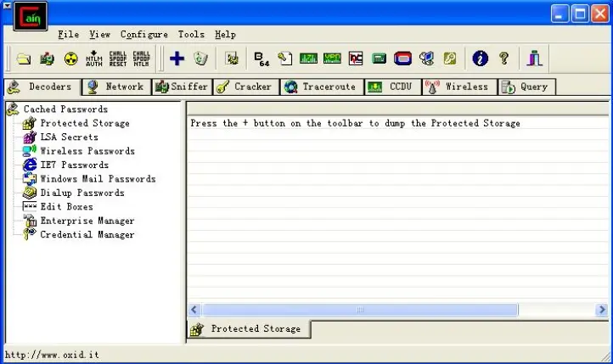Screen dimensions: 613x364
Task: Toggle the yellow radiation APR icon
Action: (x=70, y=59)
